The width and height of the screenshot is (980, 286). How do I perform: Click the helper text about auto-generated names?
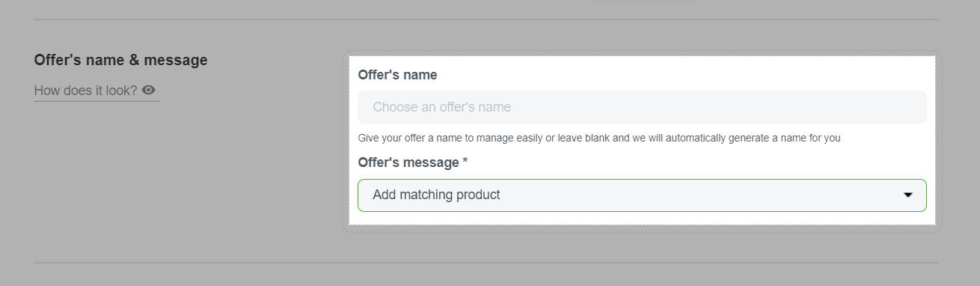point(599,139)
